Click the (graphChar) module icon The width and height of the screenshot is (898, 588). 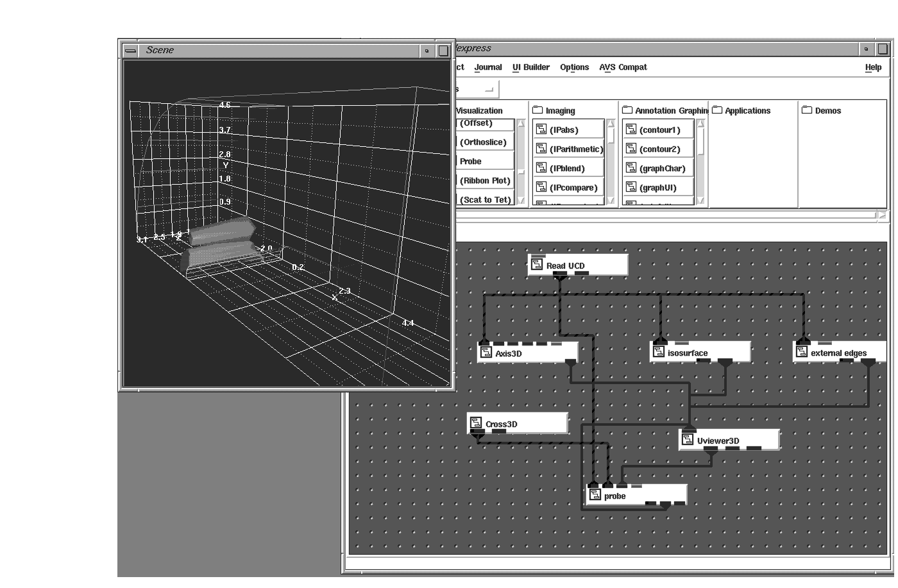[631, 168]
